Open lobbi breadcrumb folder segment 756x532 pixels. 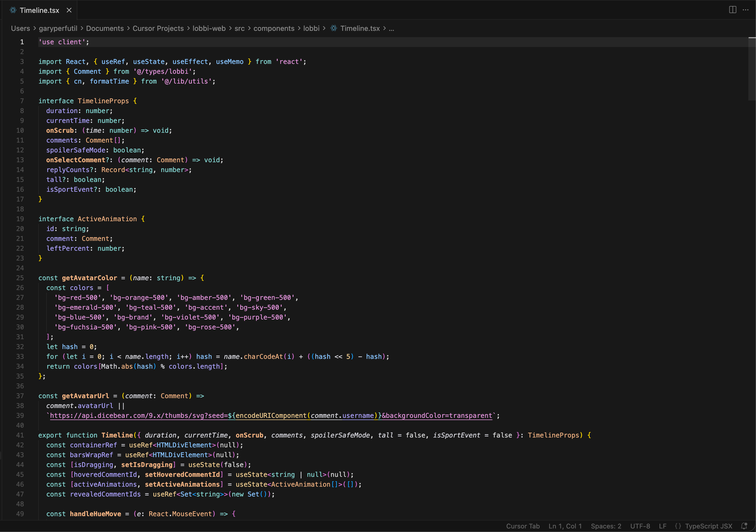tap(311, 28)
